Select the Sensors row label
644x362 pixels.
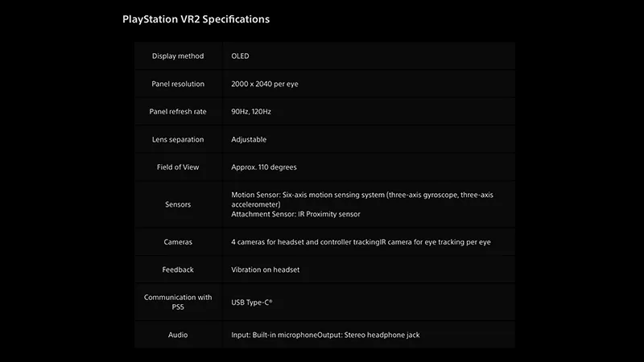(x=178, y=204)
